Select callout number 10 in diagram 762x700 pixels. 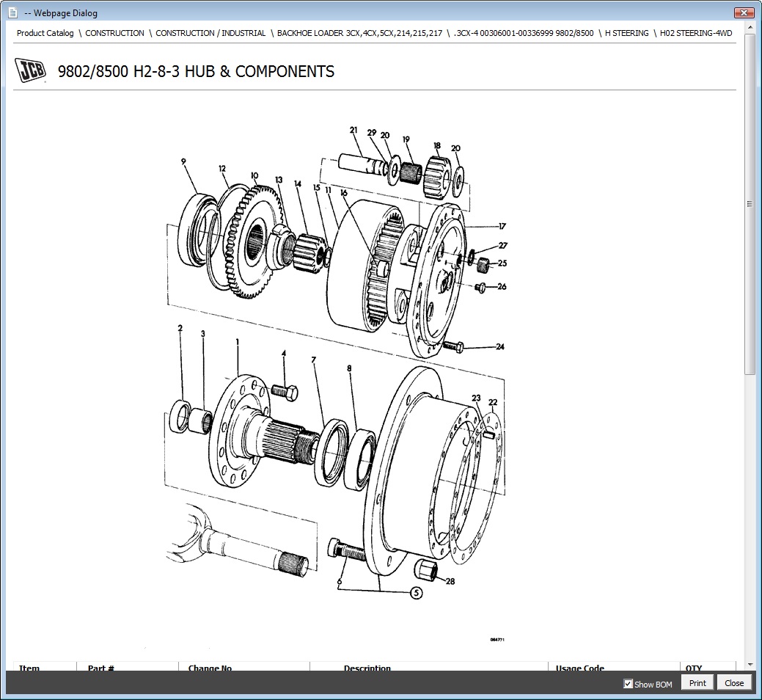pyautogui.click(x=254, y=175)
